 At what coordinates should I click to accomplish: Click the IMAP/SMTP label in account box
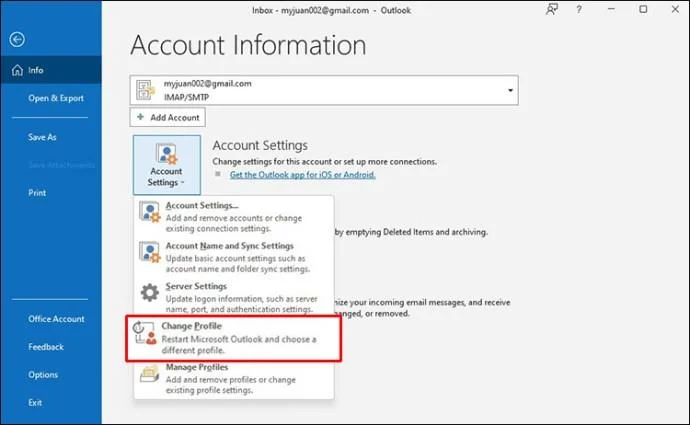point(186,97)
